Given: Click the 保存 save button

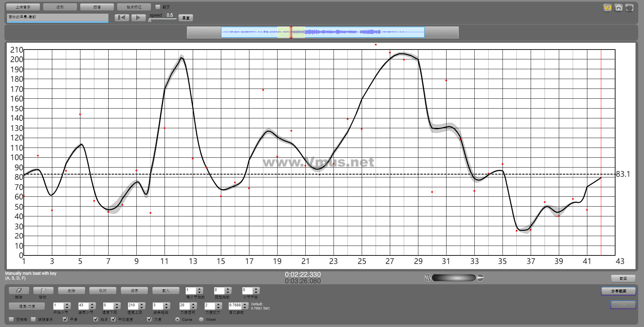Looking at the screenshot, I should pyautogui.click(x=134, y=291).
